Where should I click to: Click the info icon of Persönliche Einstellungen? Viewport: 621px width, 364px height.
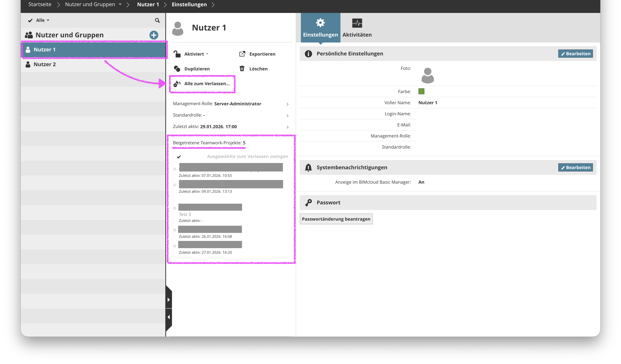tap(308, 53)
